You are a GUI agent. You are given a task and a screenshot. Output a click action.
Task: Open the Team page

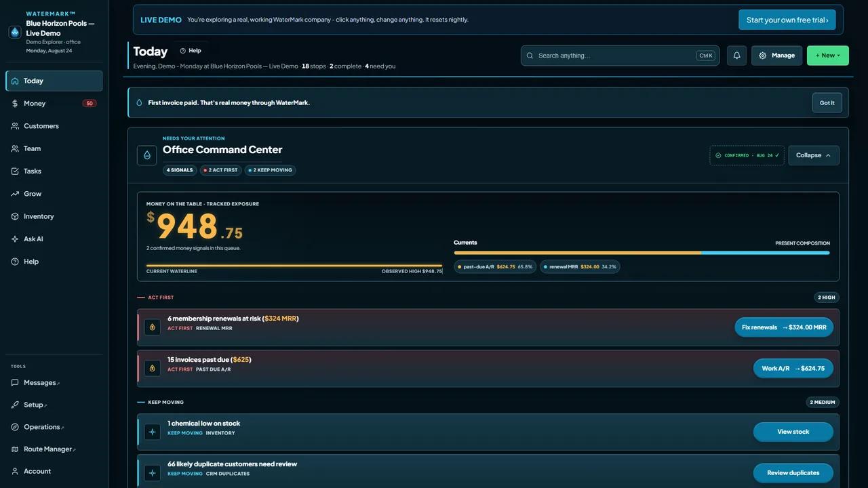tap(54, 148)
